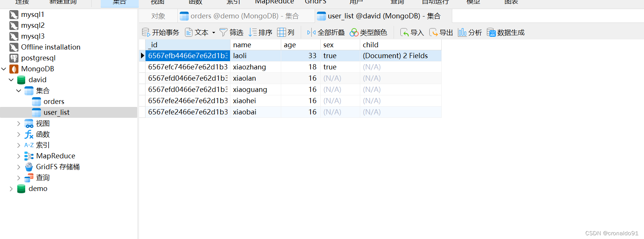Viewport: 644px width, 239px height.
Task: Click the MapReduce icon in the tree
Action: [x=29, y=156]
